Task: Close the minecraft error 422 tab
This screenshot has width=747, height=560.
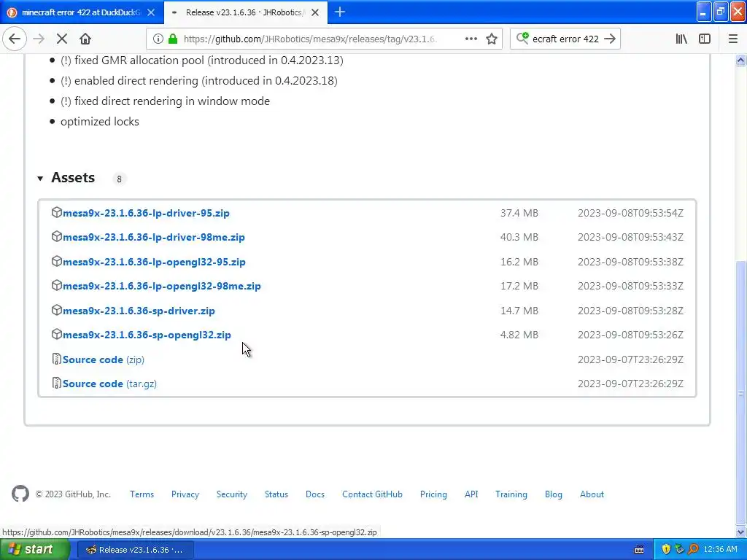Action: pyautogui.click(x=151, y=12)
